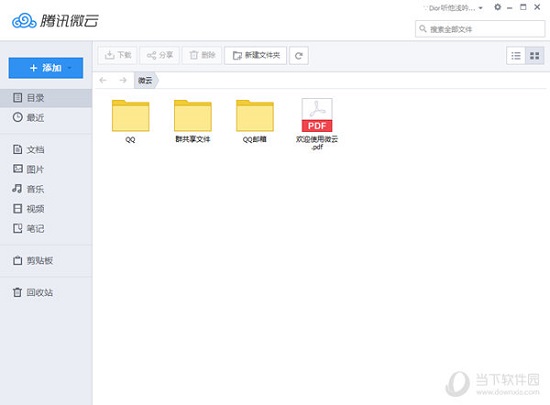Screen dimensions: 550x405
Task: Open 视频 video category
Action: (46, 209)
